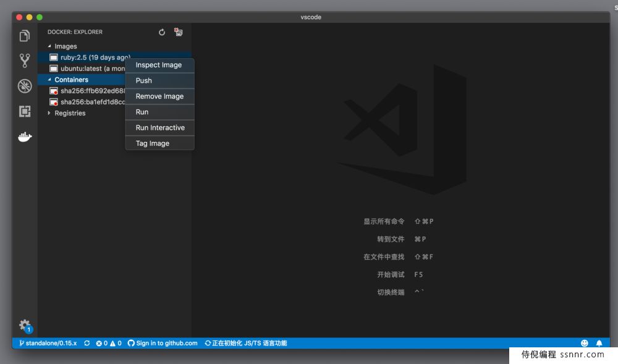Collapse the Images tree section

point(49,46)
